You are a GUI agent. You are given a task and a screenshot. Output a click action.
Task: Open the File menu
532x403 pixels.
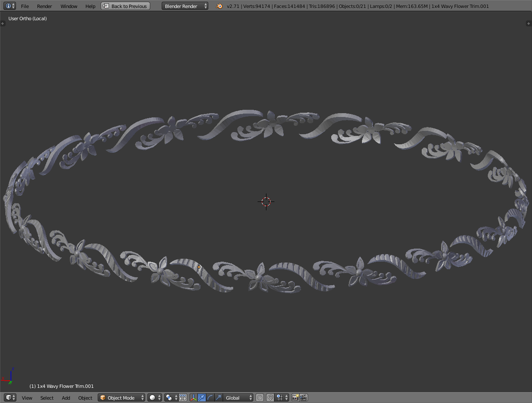(25, 6)
